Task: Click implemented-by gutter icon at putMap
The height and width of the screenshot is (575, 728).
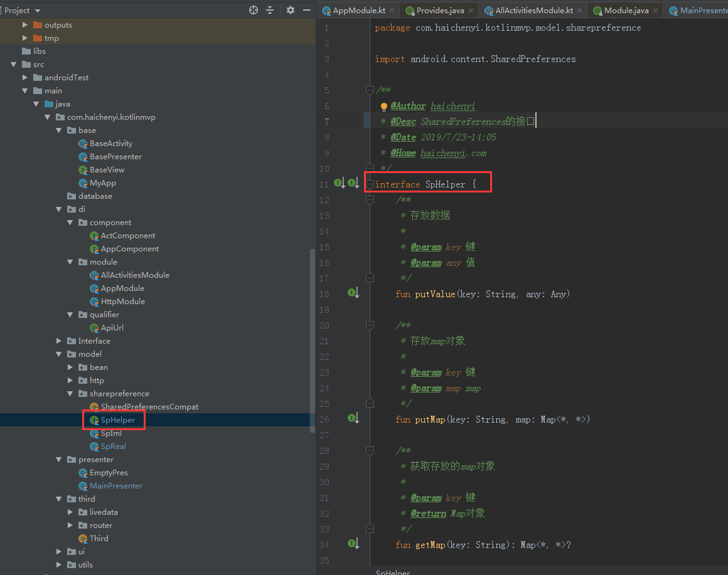Action: tap(353, 418)
